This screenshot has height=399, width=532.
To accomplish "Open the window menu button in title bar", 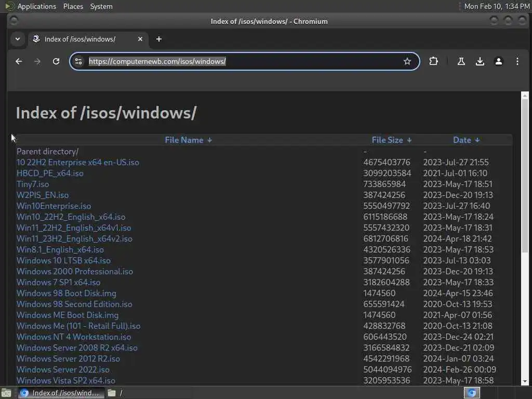I will click(14, 21).
